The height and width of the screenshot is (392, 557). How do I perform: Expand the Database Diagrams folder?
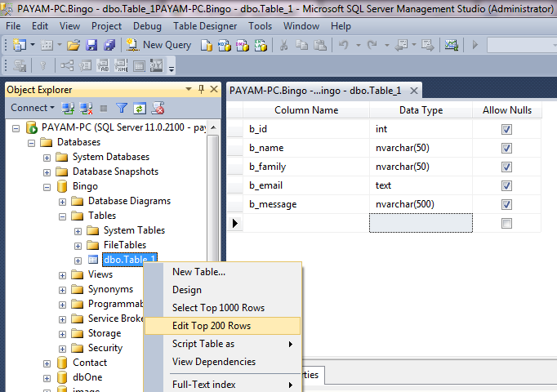click(x=63, y=202)
